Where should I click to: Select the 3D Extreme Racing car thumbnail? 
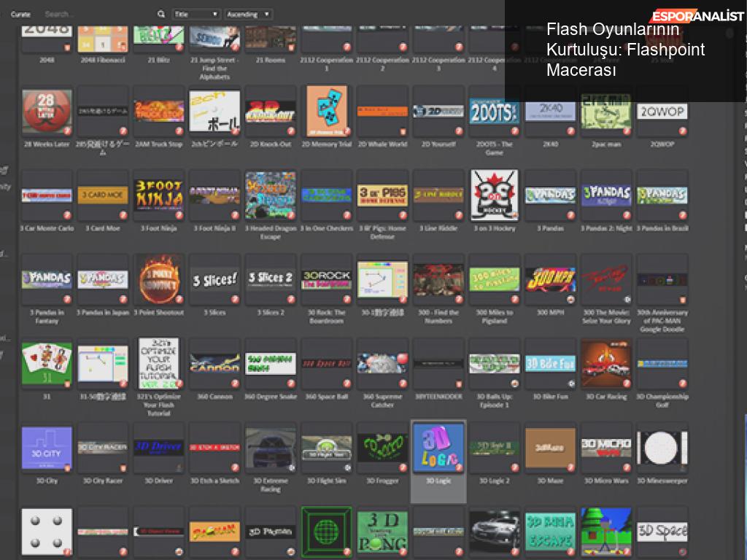click(271, 448)
